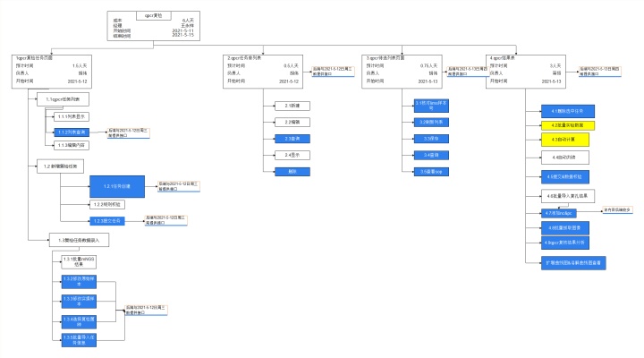The image size is (644, 358).
Task: Select the white 2.4 node under node 2
Action: 292,156
